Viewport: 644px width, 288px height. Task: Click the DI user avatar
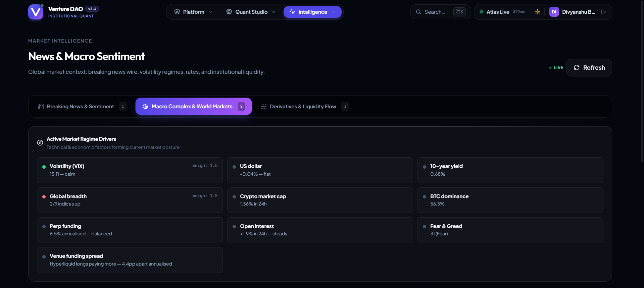pos(554,12)
